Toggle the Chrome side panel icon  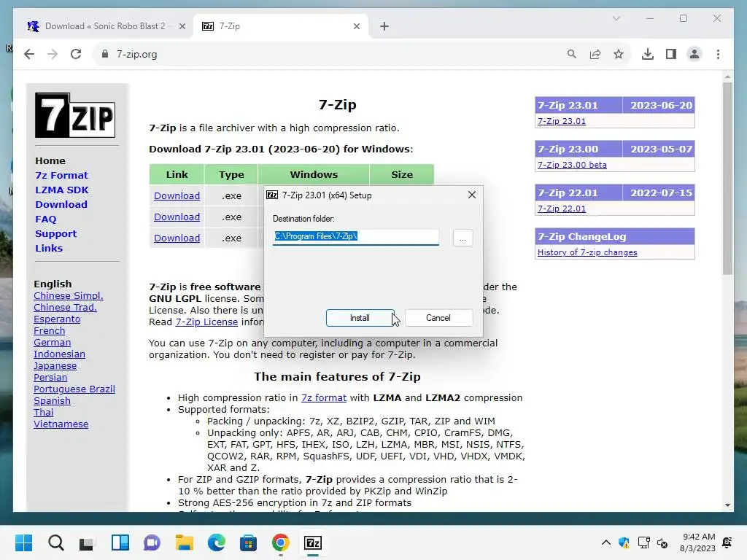coord(671,54)
